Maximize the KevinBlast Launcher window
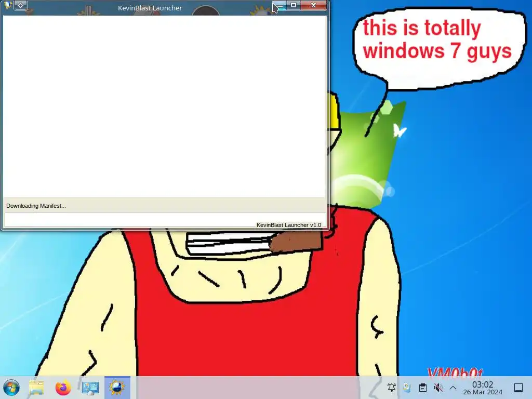The height and width of the screenshot is (399, 532). pyautogui.click(x=294, y=5)
